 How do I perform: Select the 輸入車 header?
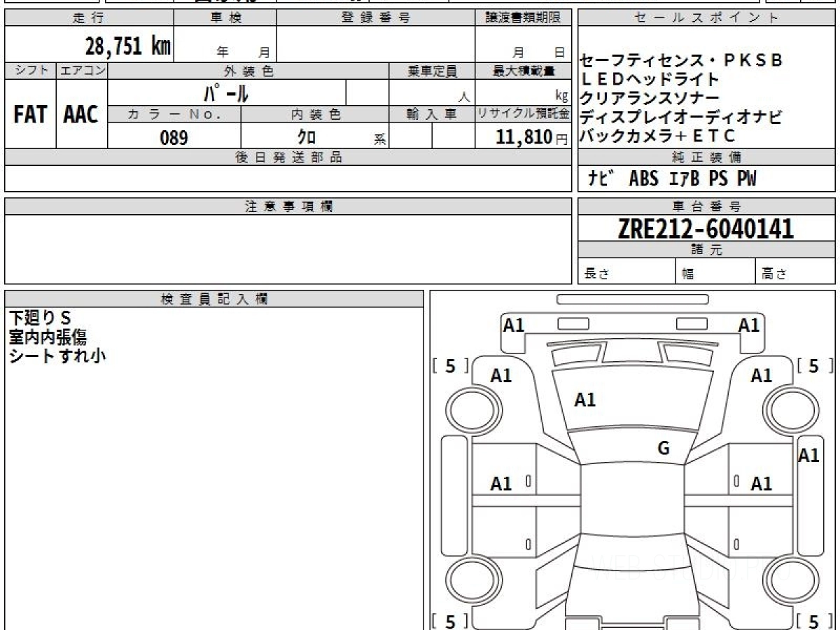click(x=433, y=114)
